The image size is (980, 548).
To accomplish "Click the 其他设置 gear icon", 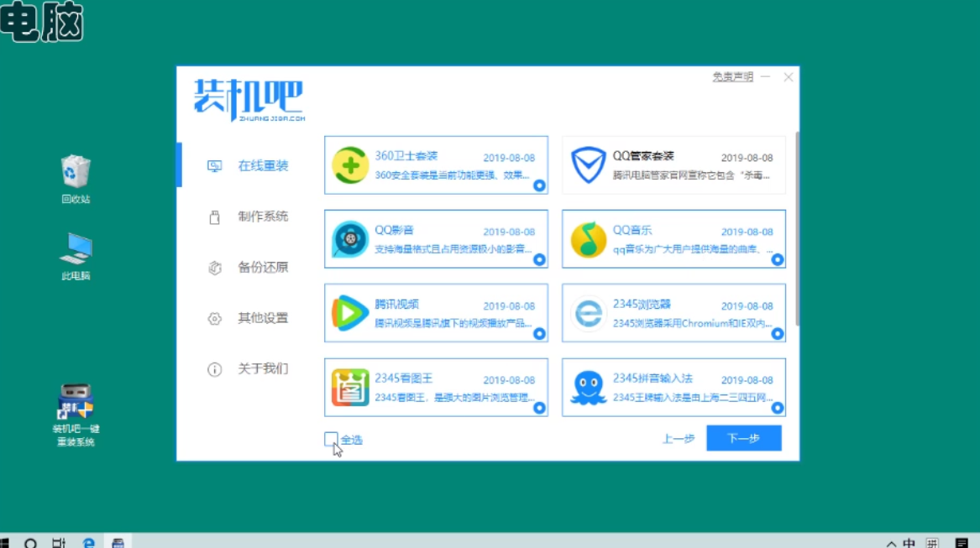I will pyautogui.click(x=214, y=319).
